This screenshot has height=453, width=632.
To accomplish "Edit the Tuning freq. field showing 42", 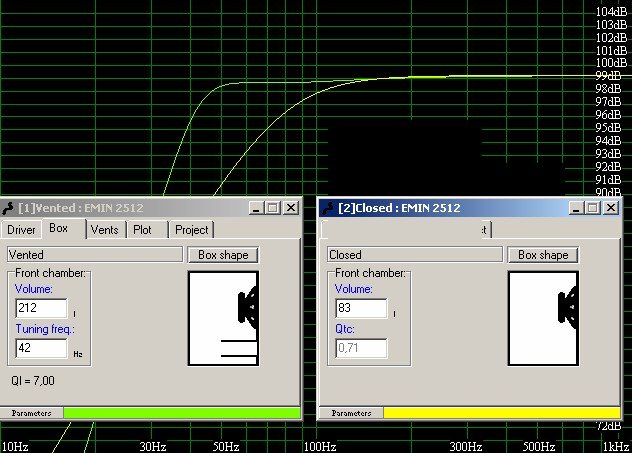I will [42, 348].
